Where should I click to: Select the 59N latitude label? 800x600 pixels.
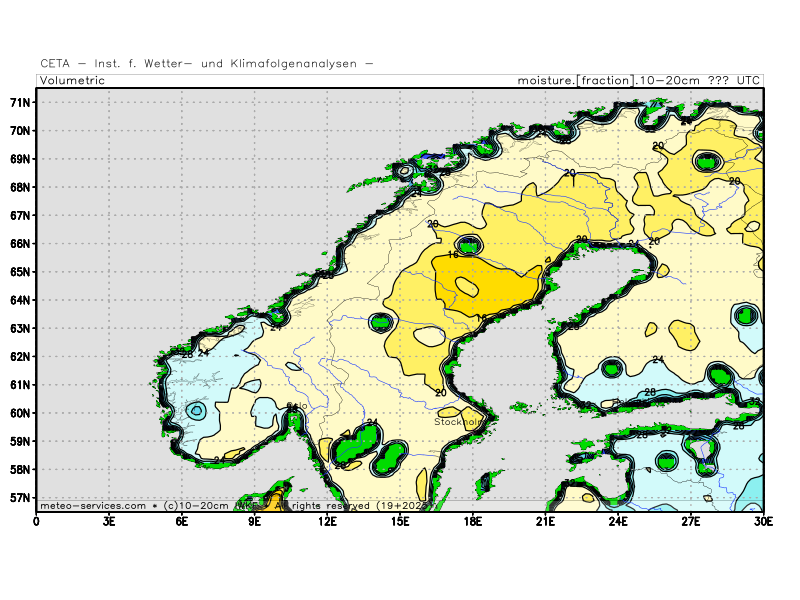[20, 441]
